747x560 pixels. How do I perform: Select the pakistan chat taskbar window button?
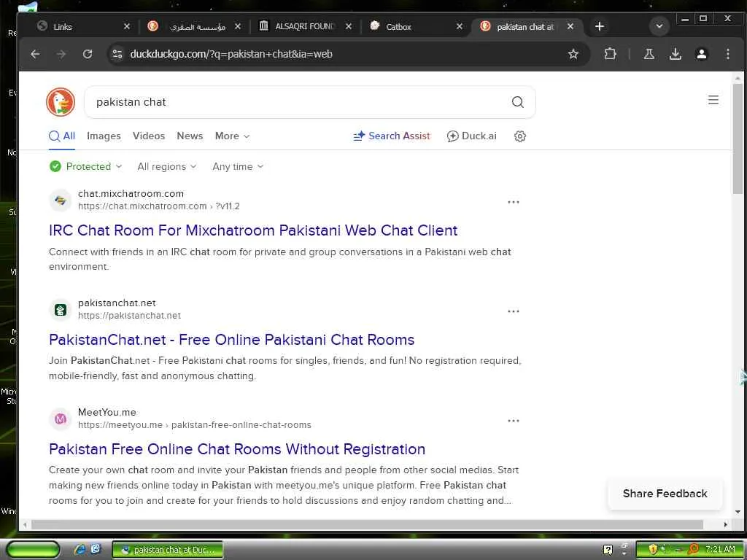coord(167,550)
